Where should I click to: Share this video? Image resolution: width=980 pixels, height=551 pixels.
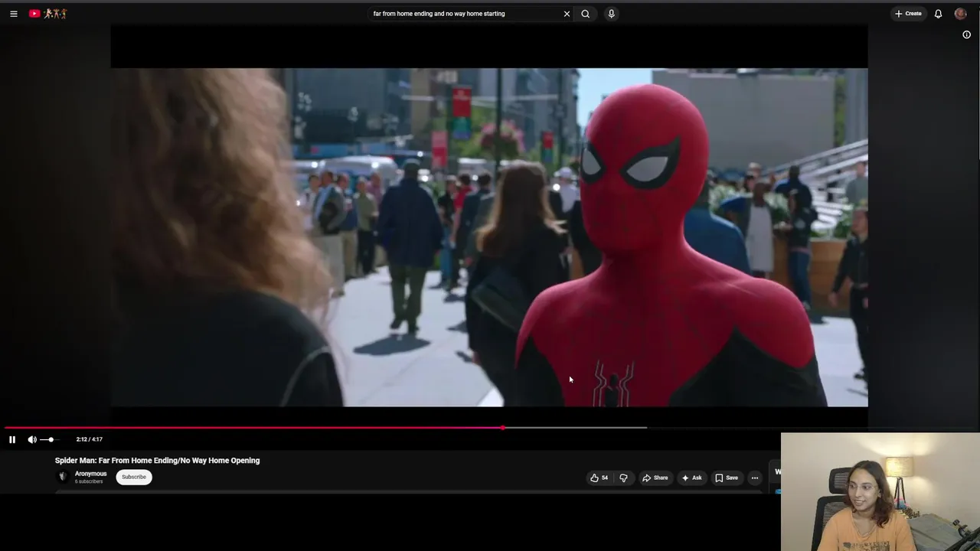pyautogui.click(x=655, y=478)
